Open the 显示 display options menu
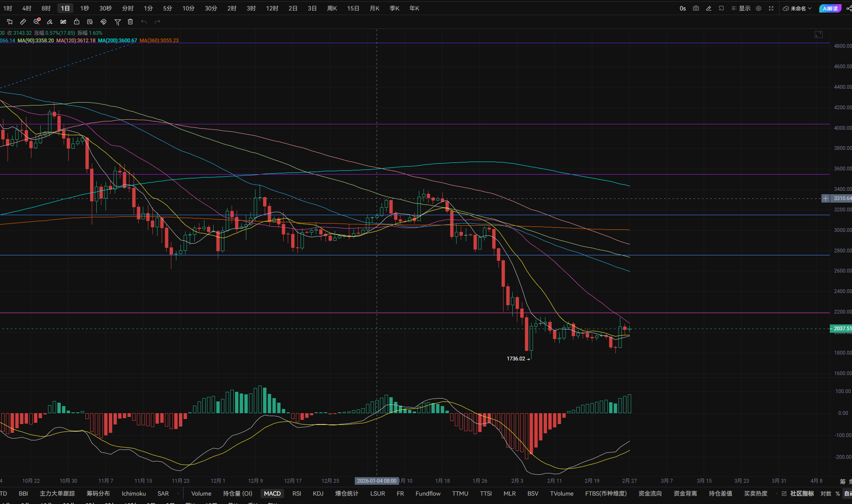The image size is (852, 504). pos(741,8)
